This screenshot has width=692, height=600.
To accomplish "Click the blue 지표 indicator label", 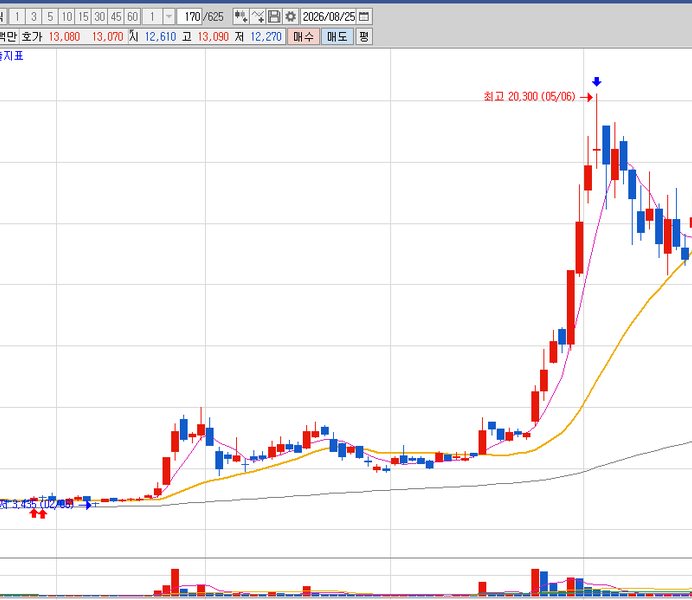I will tap(12, 56).
